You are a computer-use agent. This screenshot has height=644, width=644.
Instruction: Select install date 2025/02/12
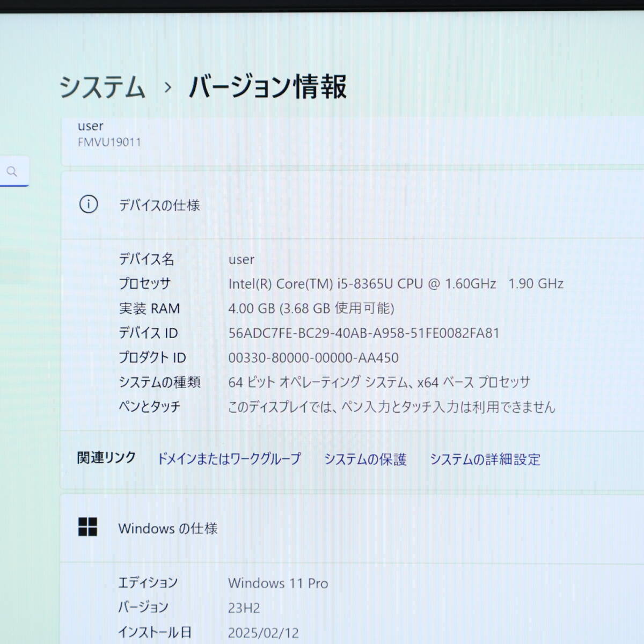[x=264, y=633]
